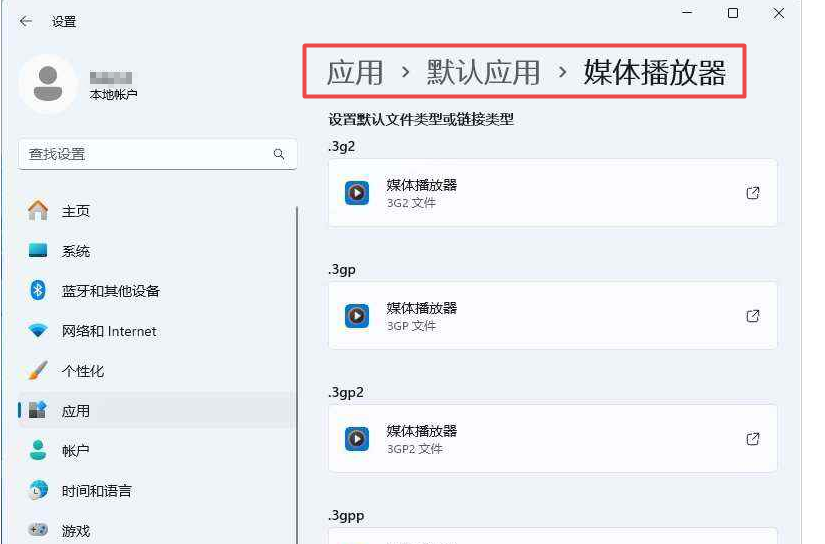This screenshot has width=825, height=544.
Task: Click the media player icon for 3G2 file
Action: coord(357,193)
